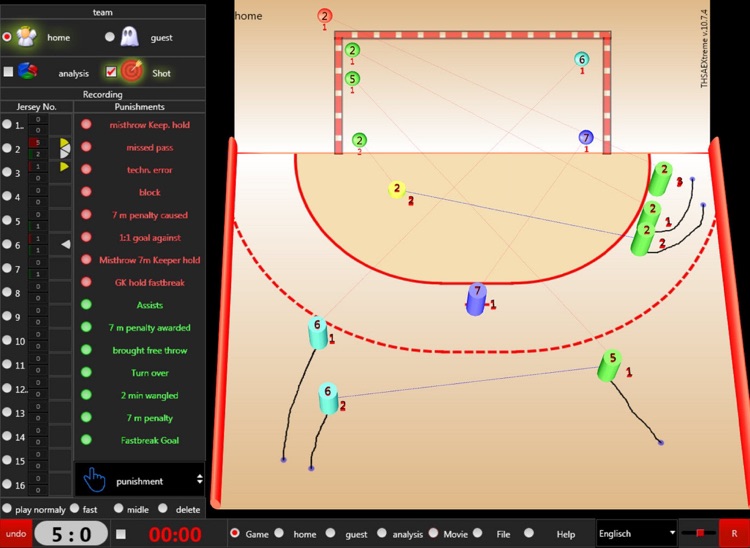This screenshot has width=750, height=548.
Task: Select jersey number 7 radio button
Action: coord(7,268)
